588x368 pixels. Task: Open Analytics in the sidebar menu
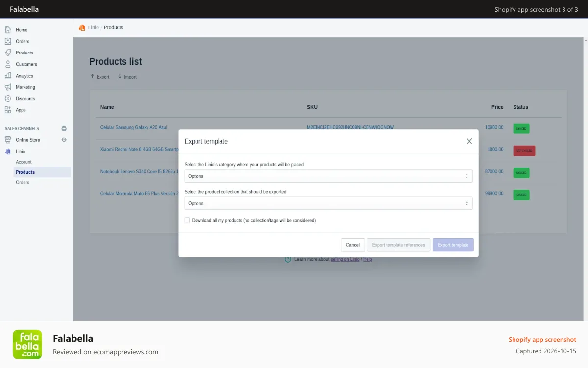tap(24, 76)
